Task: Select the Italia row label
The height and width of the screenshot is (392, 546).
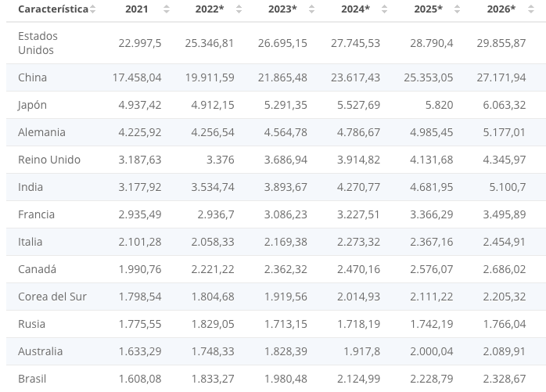Action: click(x=31, y=242)
